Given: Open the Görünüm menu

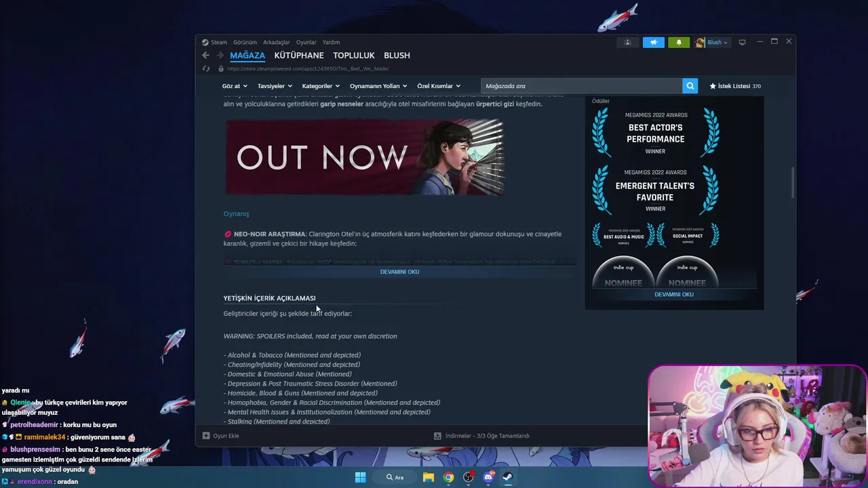Looking at the screenshot, I should 245,42.
